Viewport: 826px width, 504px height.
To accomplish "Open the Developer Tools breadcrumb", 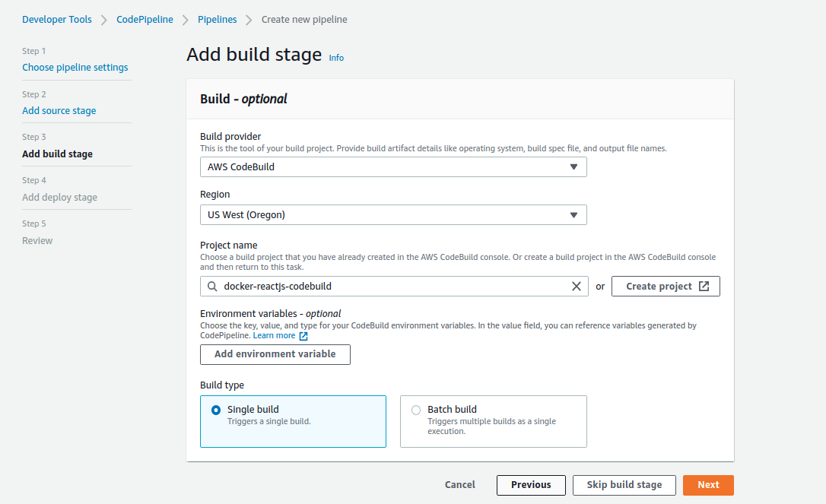I will coord(57,20).
